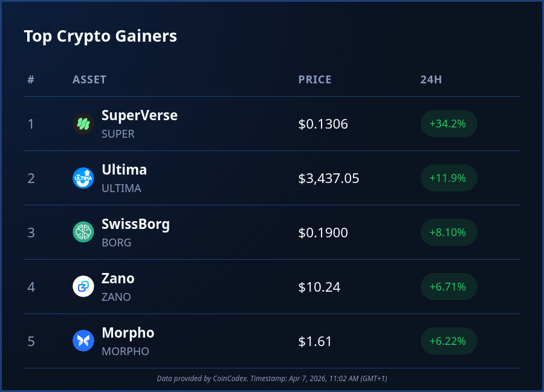Screen dimensions: 544x392
Task: Select the SwissBorg asset name
Action: tap(135, 224)
